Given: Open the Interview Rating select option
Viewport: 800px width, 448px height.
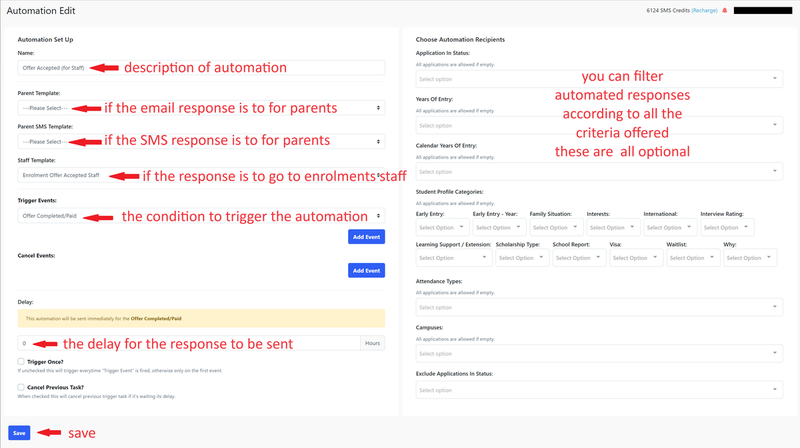Looking at the screenshot, I should coord(727,227).
